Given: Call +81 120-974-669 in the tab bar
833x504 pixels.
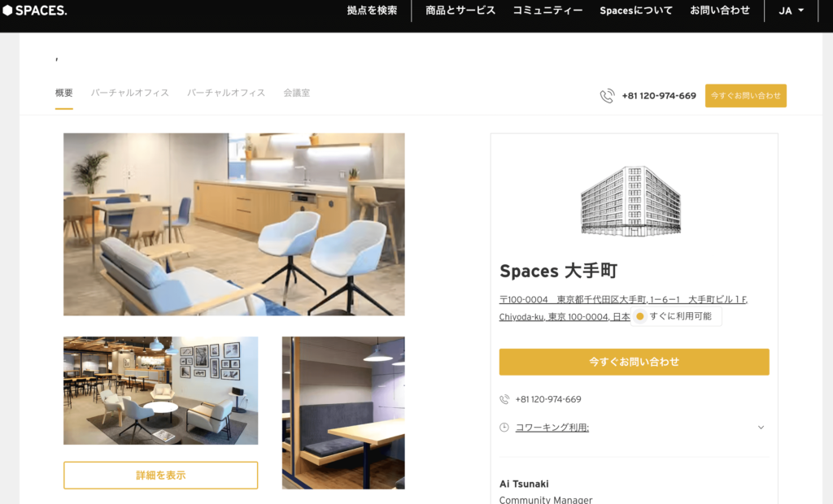Looking at the screenshot, I should tap(659, 96).
